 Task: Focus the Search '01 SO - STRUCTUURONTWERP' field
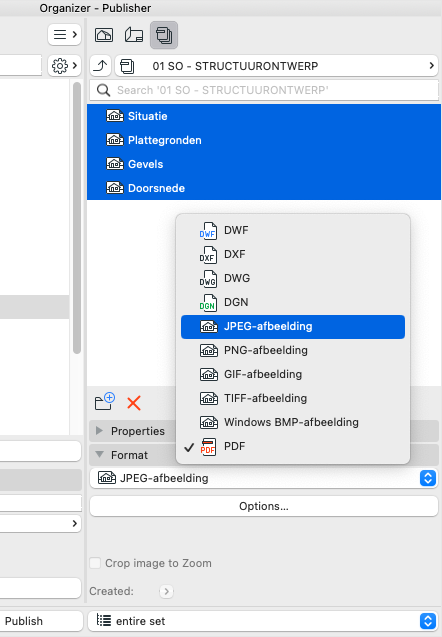coord(264,90)
